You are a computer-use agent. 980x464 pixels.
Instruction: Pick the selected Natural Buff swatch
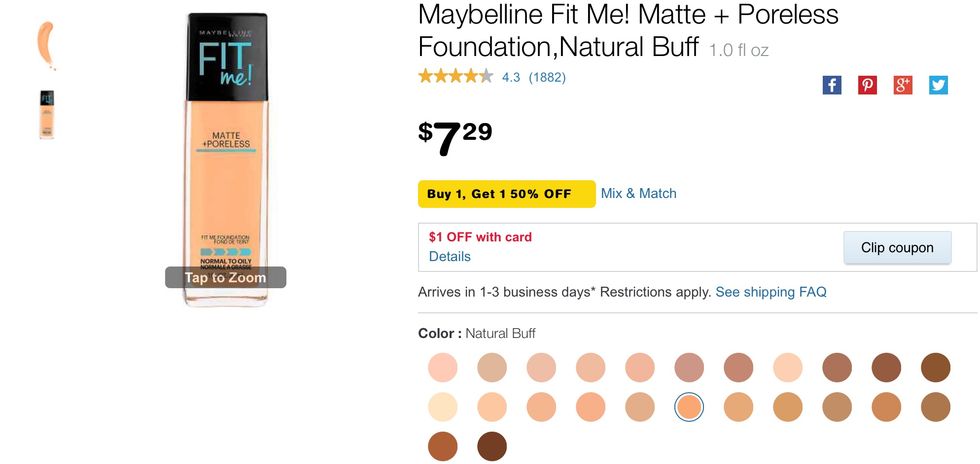[689, 407]
